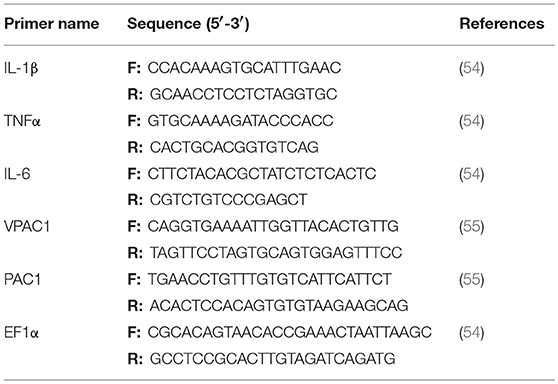Open the TNFα reference link (54)

tap(472, 121)
